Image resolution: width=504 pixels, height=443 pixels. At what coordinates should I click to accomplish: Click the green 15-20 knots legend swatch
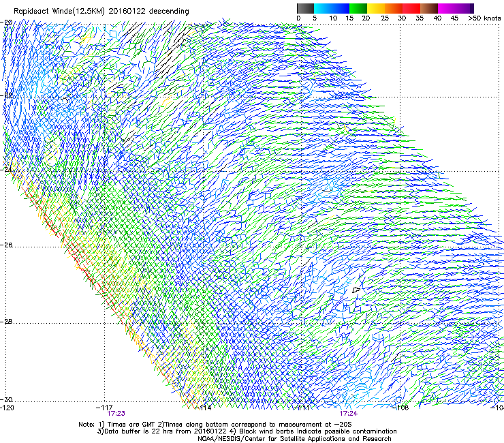click(x=358, y=8)
